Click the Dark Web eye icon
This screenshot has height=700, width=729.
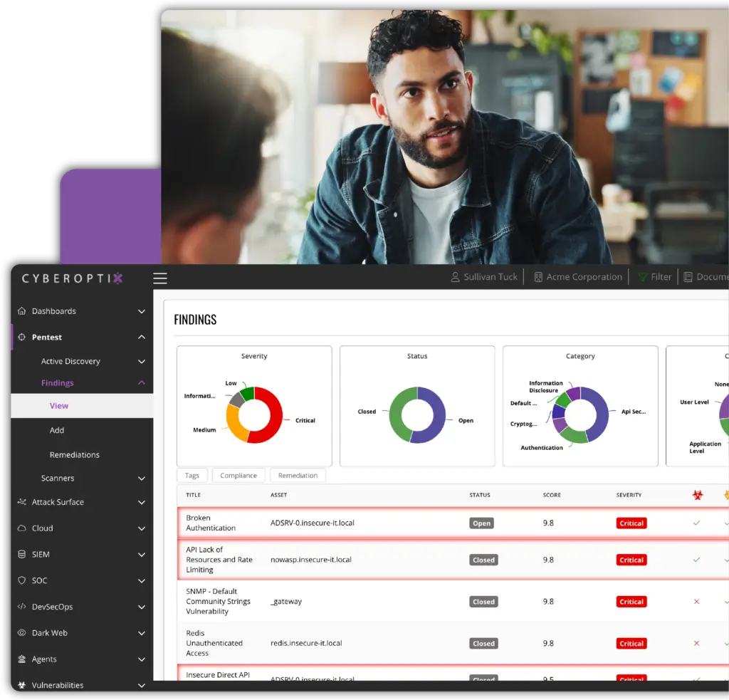pyautogui.click(x=21, y=633)
